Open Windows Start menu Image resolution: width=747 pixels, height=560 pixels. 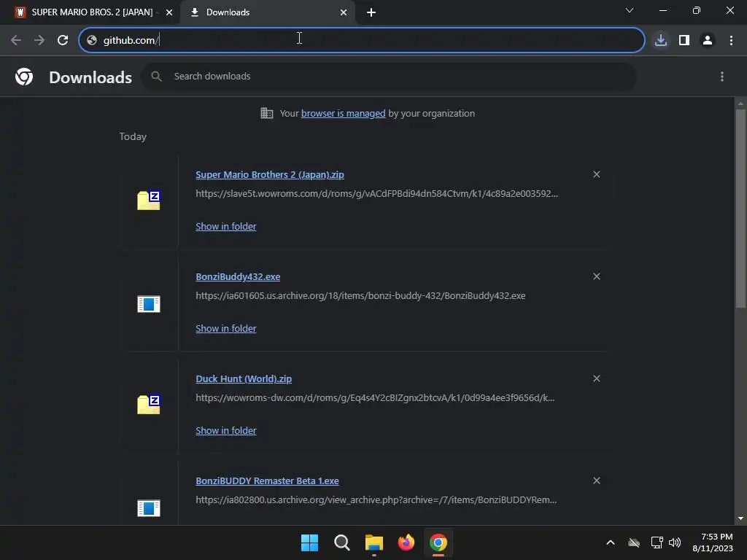pyautogui.click(x=309, y=542)
